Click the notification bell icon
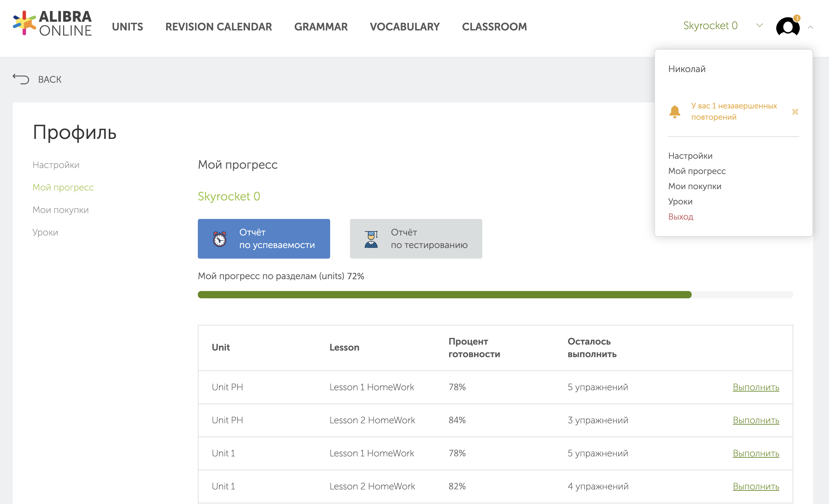Screen dimensions: 829x504 pyautogui.click(x=675, y=111)
